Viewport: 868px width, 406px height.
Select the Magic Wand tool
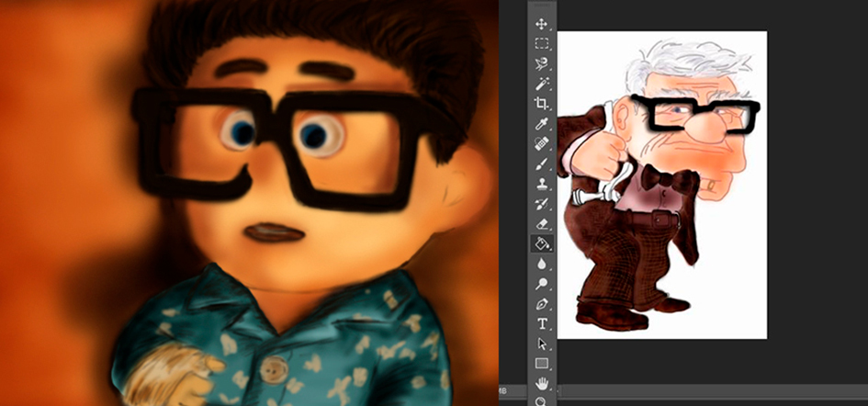(x=541, y=84)
